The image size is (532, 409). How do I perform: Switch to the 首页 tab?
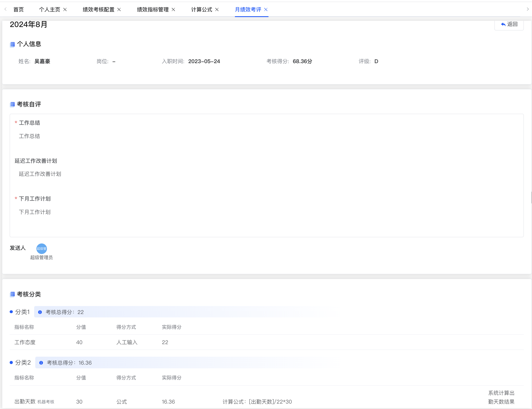coord(18,10)
